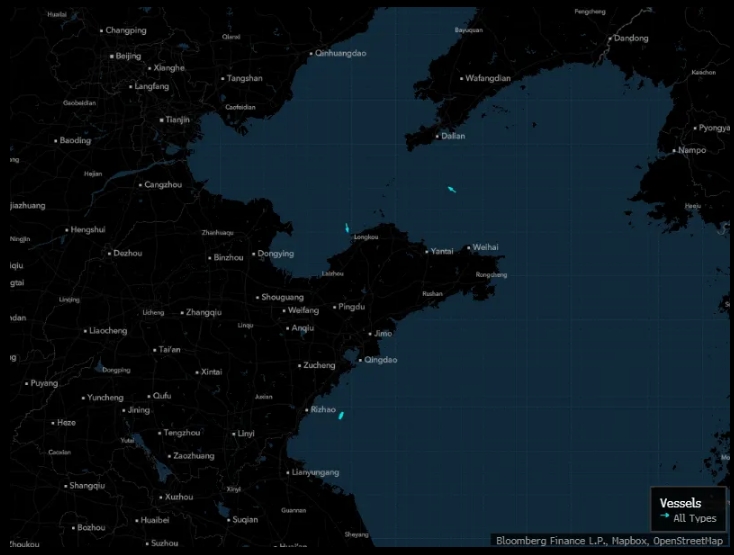734x555 pixels.
Task: Click the Qinhuangdao city label
Action: (x=341, y=53)
